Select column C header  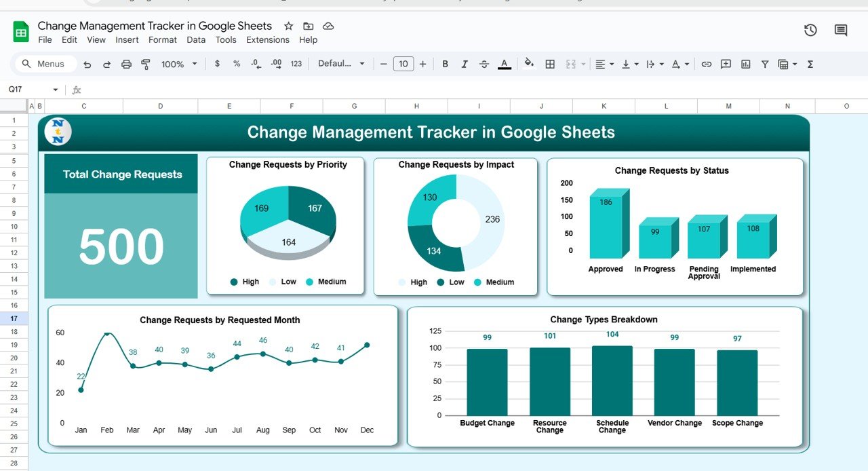coord(83,106)
